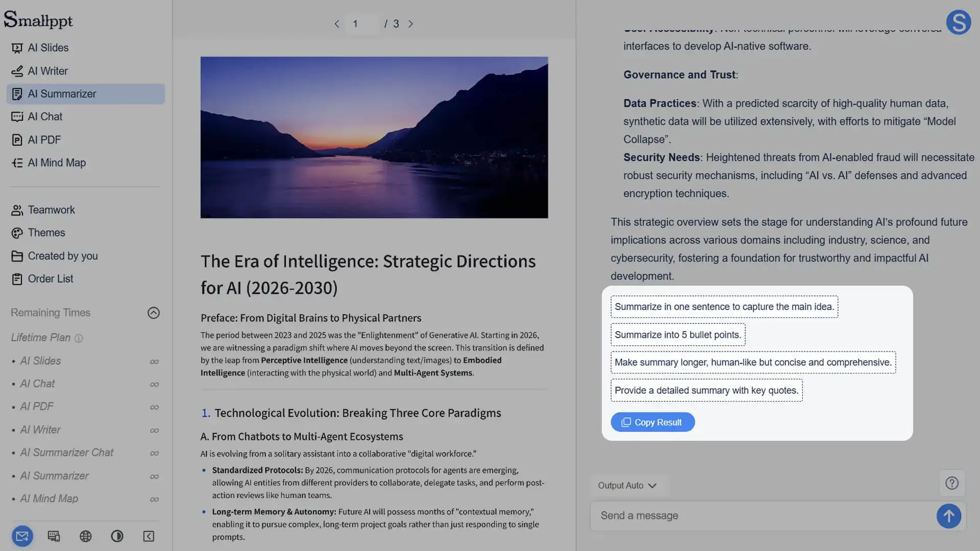This screenshot has height=551, width=980.
Task: Open the Order List section
Action: (50, 279)
